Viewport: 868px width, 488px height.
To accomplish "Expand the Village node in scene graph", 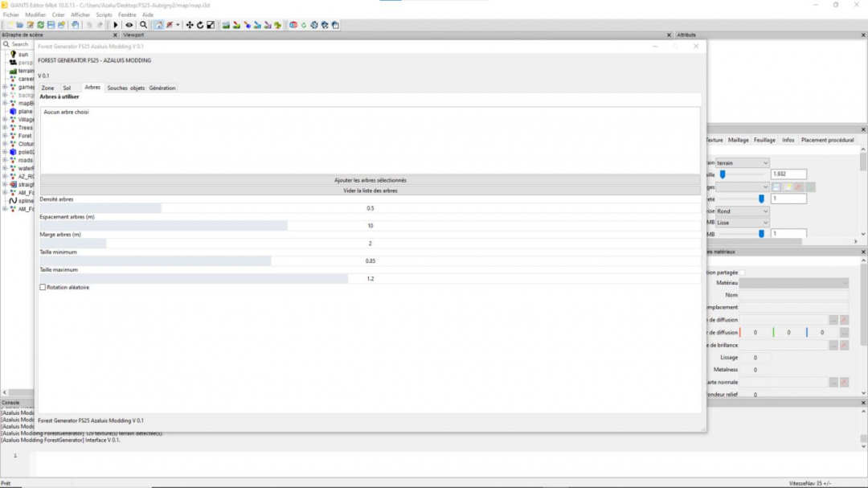I will point(5,120).
